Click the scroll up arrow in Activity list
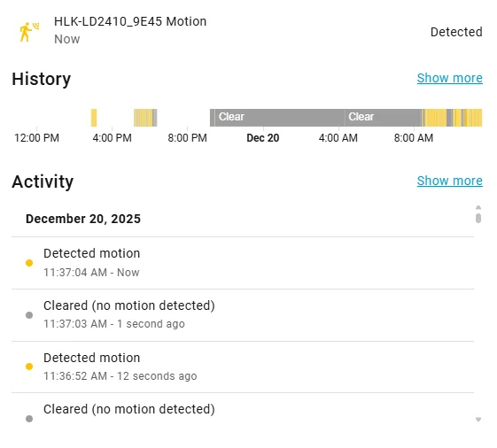The height and width of the screenshot is (448, 497). (x=478, y=207)
